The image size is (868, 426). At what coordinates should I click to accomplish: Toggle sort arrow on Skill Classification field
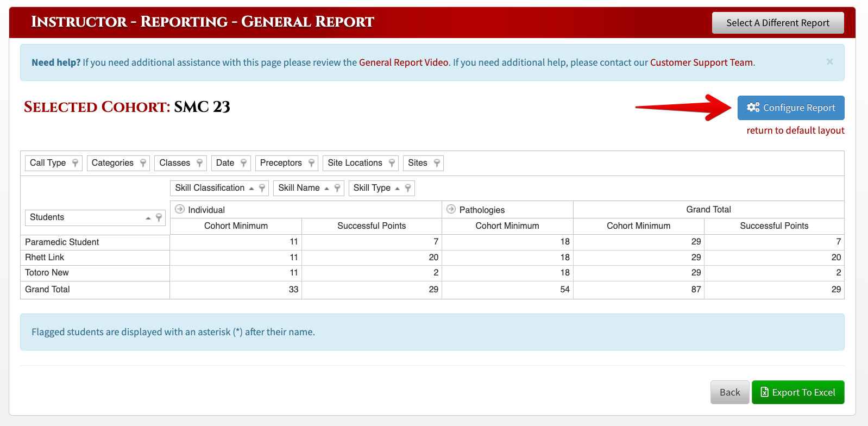[251, 189]
